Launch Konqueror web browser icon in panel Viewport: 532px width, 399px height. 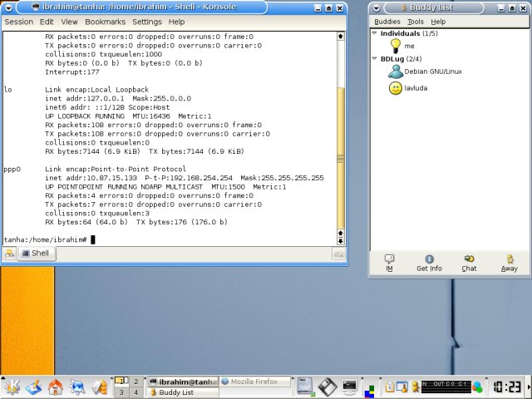click(77, 387)
